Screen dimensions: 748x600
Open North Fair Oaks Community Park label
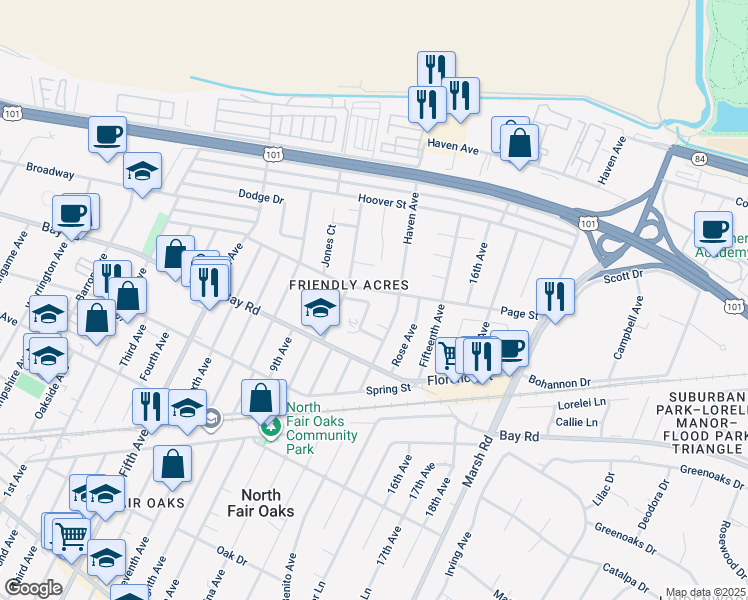(x=322, y=428)
